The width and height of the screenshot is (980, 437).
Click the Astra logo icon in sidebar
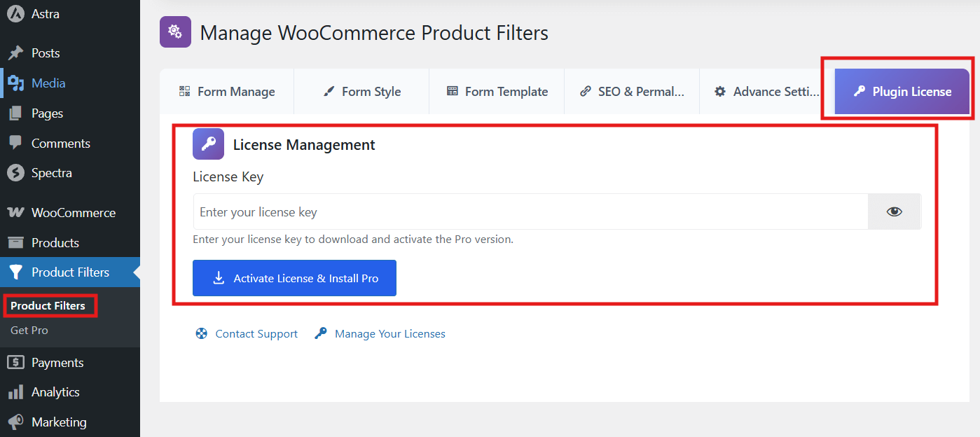(15, 14)
